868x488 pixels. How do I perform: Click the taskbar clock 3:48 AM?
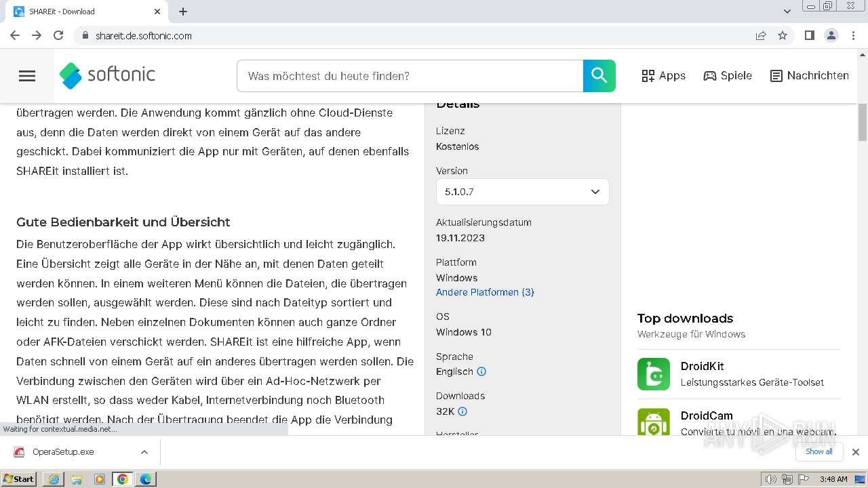point(833,479)
